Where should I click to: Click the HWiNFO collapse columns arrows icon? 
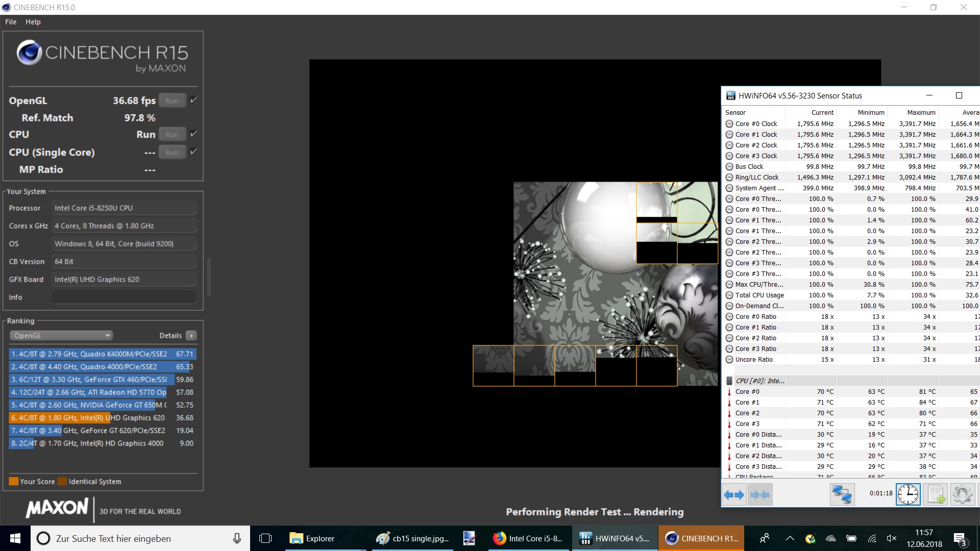[759, 495]
